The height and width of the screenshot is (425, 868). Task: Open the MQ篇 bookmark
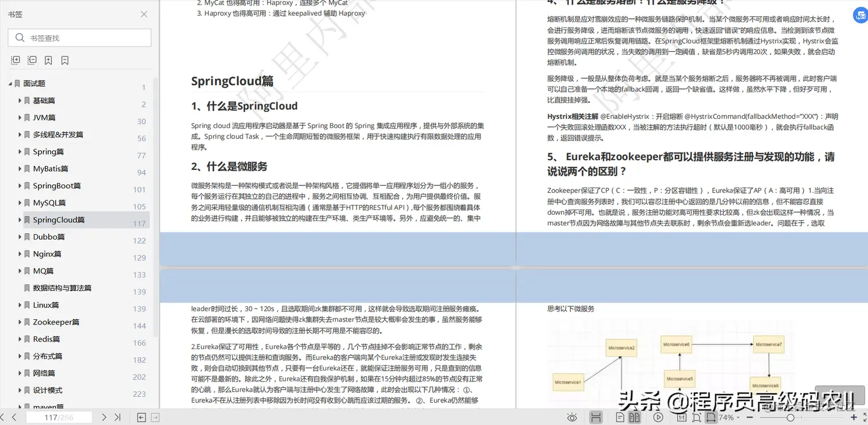coord(43,271)
